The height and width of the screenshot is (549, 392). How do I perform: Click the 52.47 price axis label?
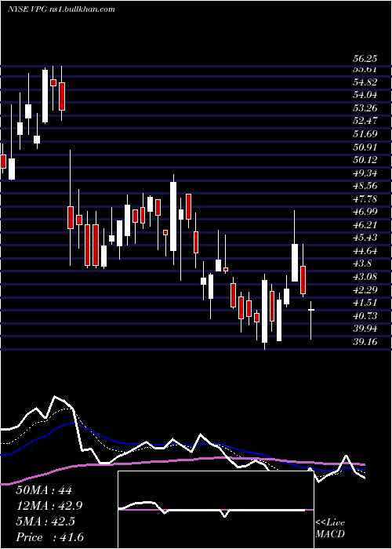[365, 121]
